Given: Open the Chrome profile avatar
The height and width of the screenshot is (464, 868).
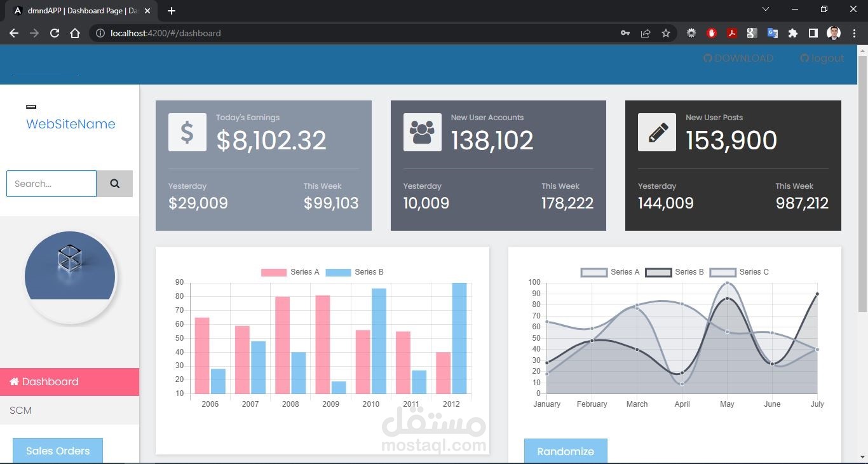Looking at the screenshot, I should [834, 33].
